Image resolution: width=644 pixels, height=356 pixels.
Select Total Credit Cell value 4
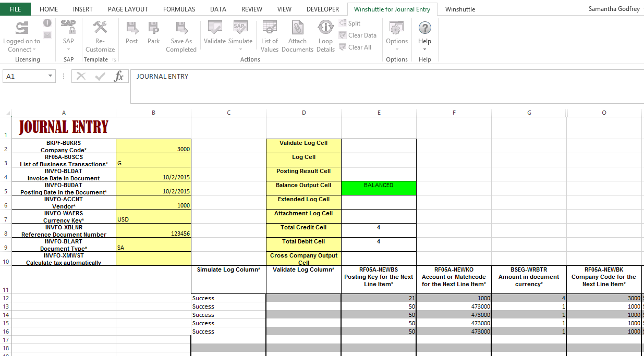[379, 230]
